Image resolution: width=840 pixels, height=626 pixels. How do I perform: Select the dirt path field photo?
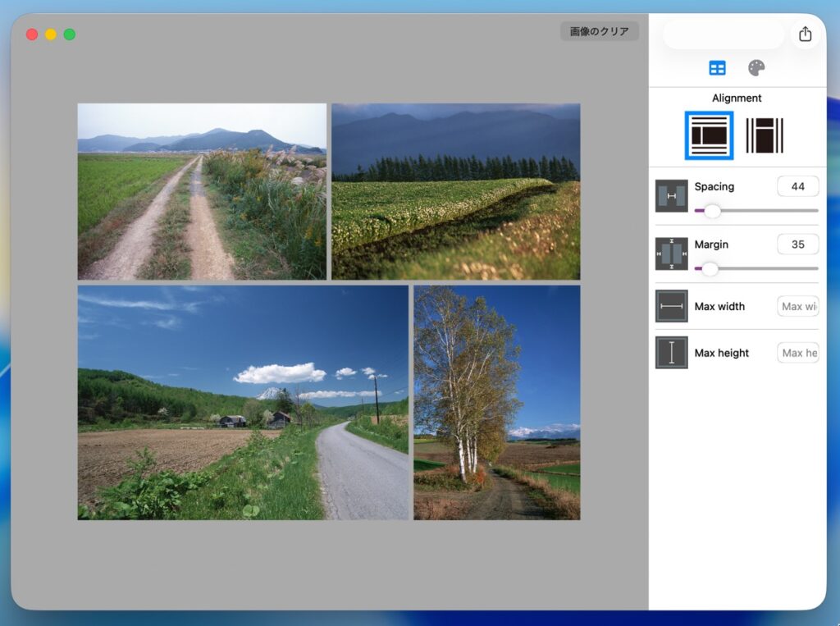(202, 191)
